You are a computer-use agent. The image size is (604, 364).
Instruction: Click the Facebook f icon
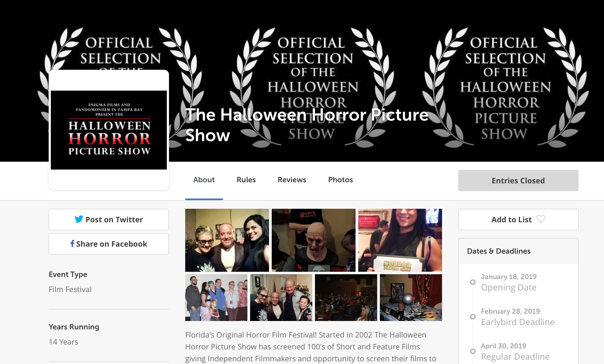tap(72, 243)
